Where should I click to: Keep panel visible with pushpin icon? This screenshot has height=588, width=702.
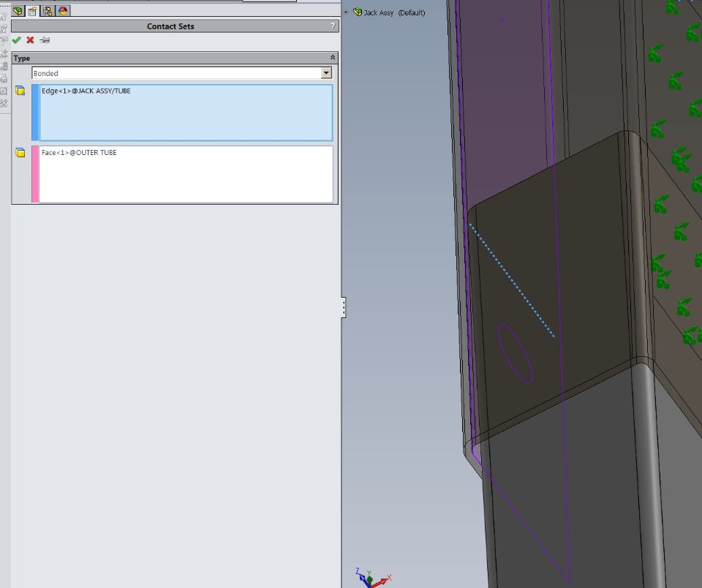tap(45, 39)
